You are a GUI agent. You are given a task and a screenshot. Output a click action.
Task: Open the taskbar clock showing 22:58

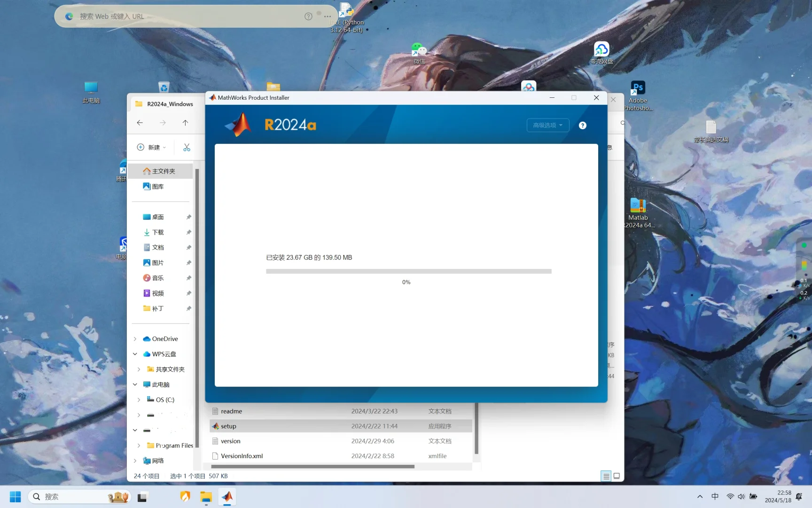pyautogui.click(x=778, y=497)
